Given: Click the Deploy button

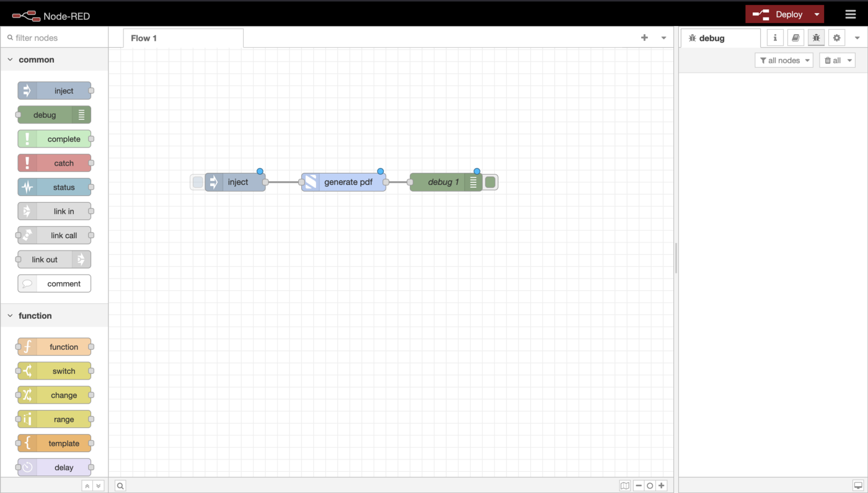Looking at the screenshot, I should (779, 14).
